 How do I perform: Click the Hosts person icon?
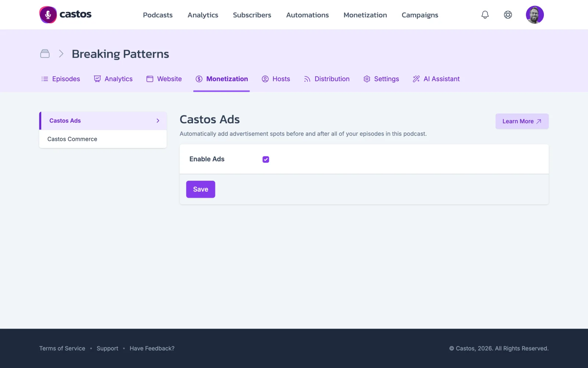tap(265, 79)
